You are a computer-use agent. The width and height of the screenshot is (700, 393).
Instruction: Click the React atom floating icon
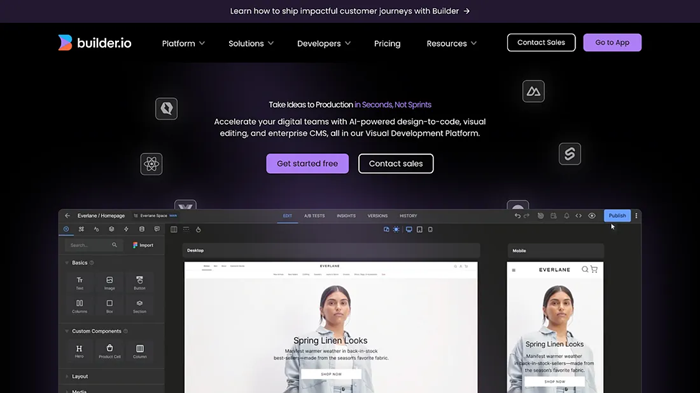pyautogui.click(x=151, y=164)
